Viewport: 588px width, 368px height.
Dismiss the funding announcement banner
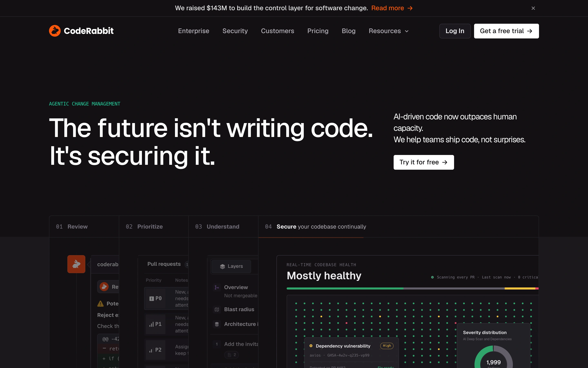533,8
